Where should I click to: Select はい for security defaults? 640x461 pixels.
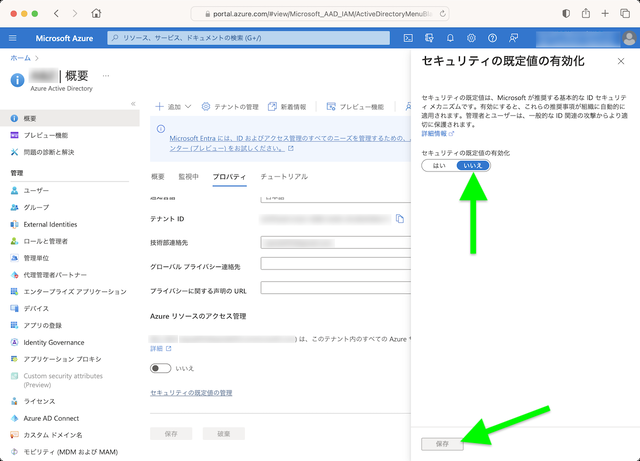pos(439,165)
